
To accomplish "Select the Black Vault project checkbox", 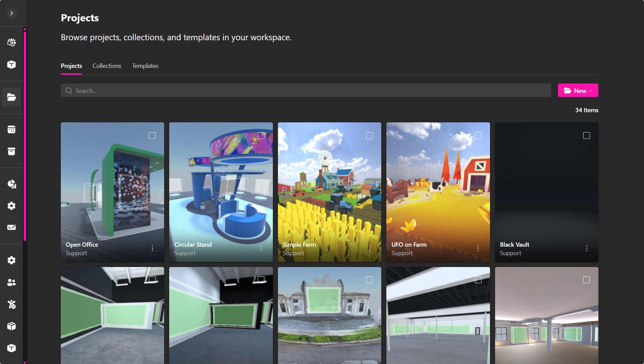I will click(587, 136).
